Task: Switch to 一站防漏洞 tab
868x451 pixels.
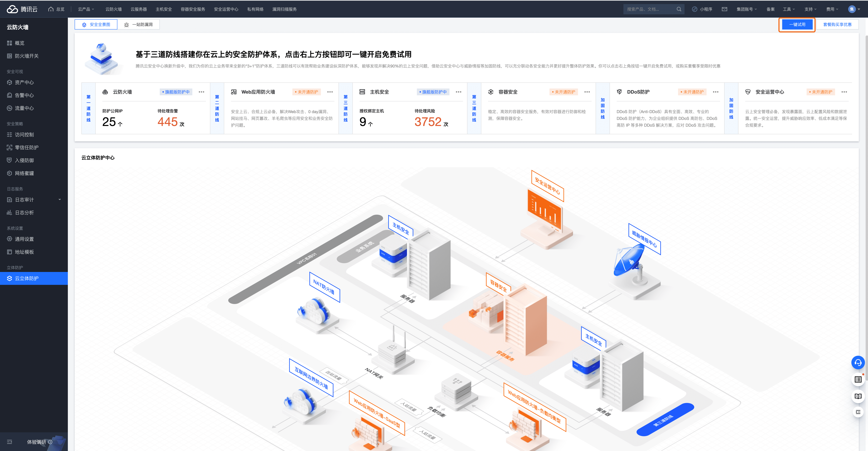Action: pos(139,25)
